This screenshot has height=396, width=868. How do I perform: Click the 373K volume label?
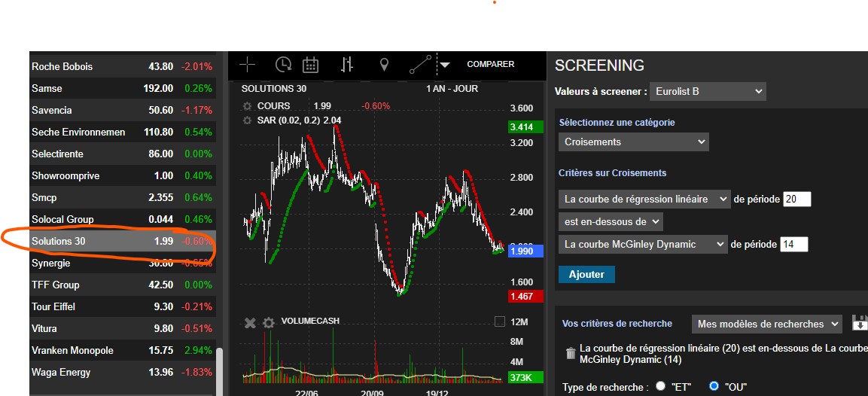pyautogui.click(x=525, y=378)
